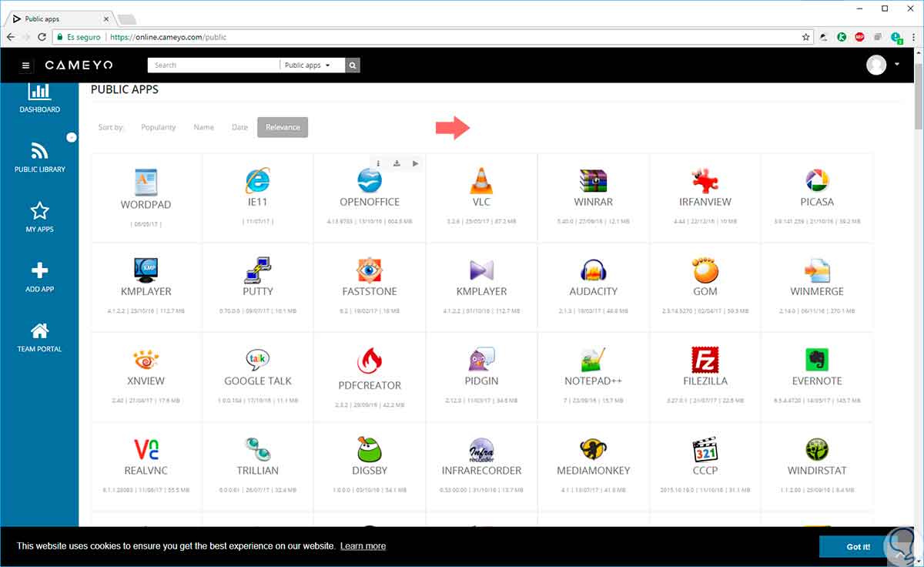Screen dimensions: 924x567
Task: Click the WinRAR app icon
Action: [x=593, y=180]
